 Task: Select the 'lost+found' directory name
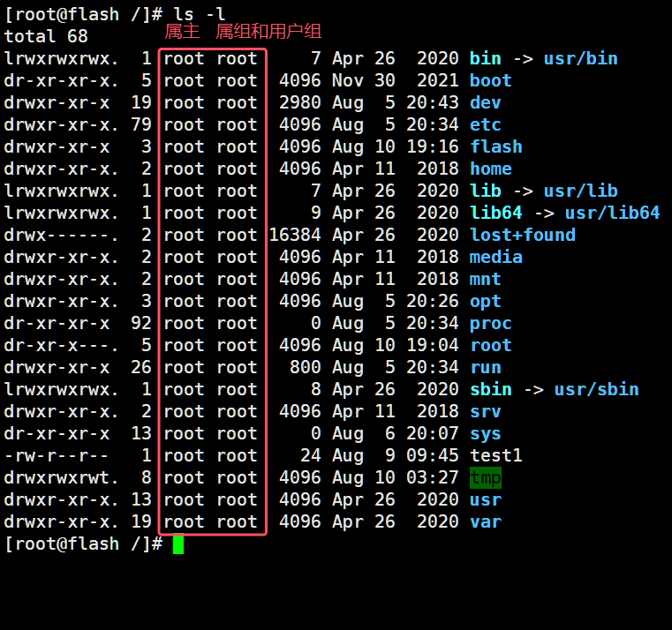coord(523,235)
